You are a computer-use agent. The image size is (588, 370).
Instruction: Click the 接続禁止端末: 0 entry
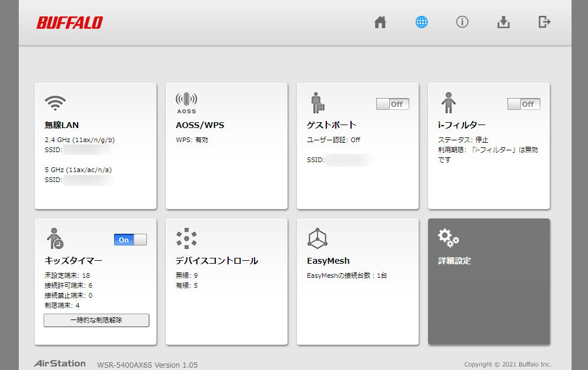coord(69,295)
